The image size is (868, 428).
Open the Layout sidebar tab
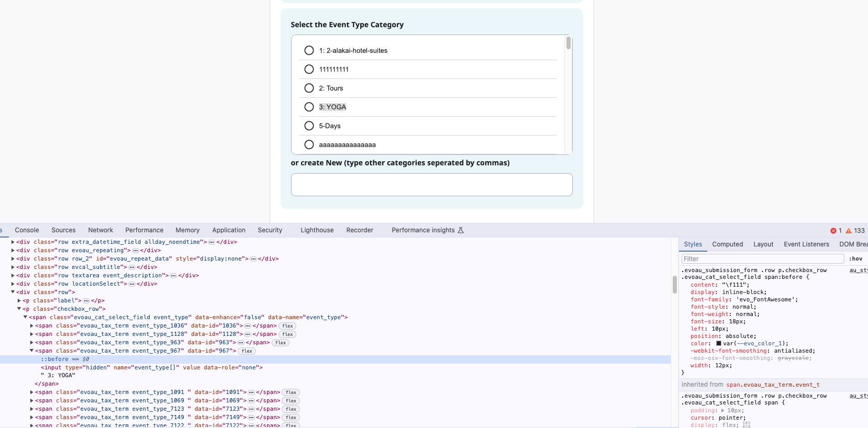pos(763,244)
